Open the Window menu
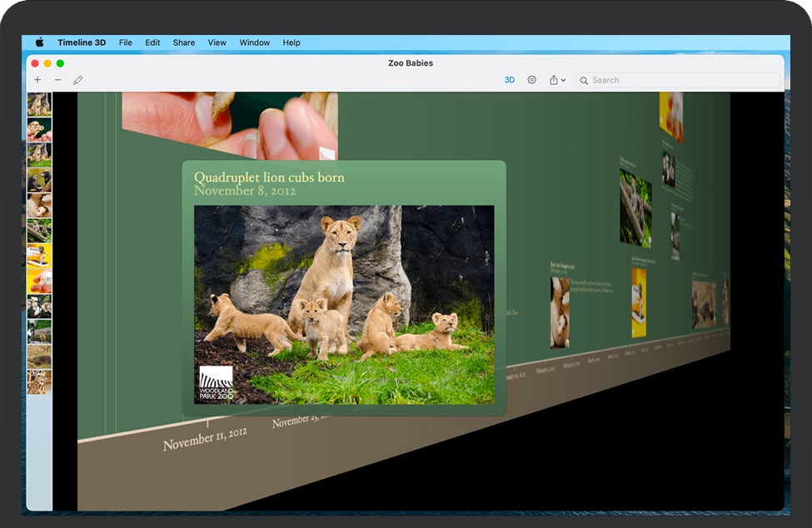The width and height of the screenshot is (812, 528). pos(254,42)
